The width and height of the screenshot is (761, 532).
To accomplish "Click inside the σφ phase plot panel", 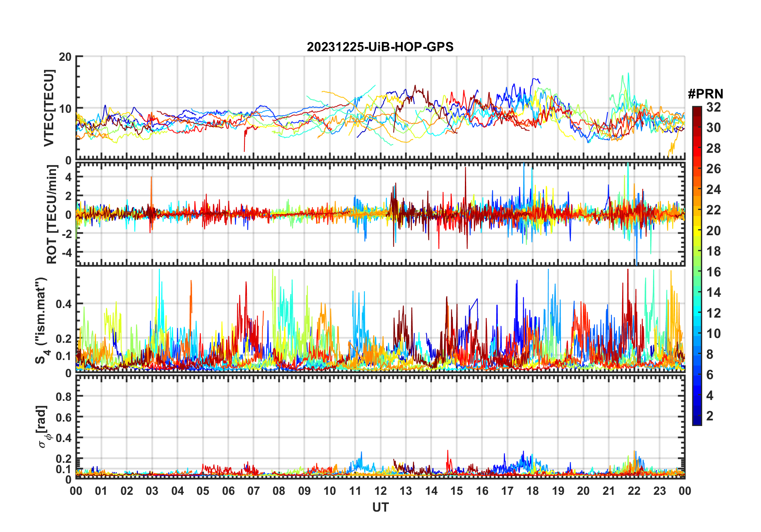I will [x=380, y=426].
